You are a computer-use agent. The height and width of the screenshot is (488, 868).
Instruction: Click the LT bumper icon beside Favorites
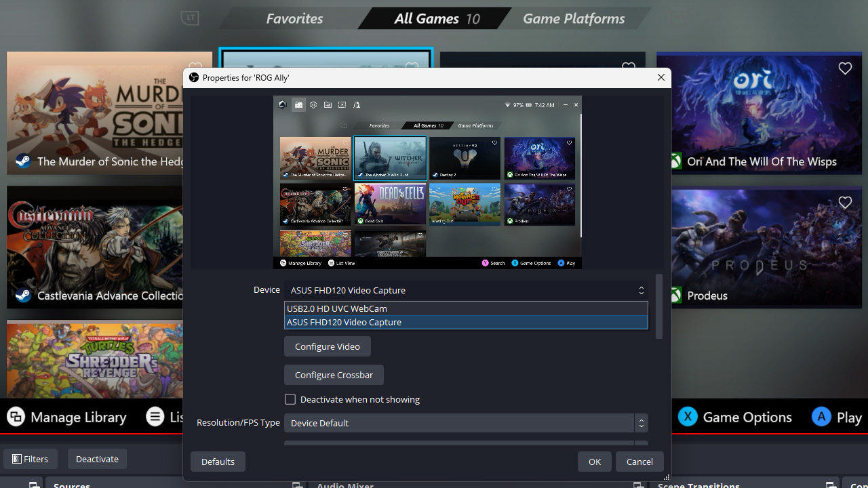coord(190,18)
